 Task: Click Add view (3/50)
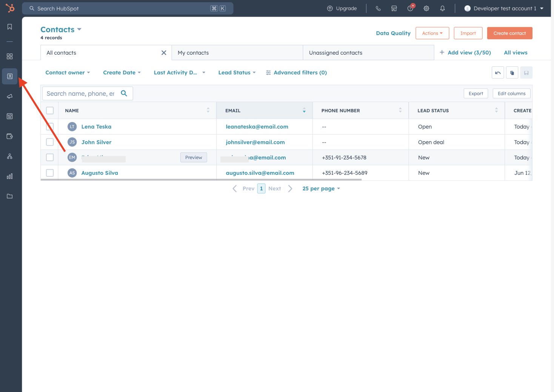465,53
